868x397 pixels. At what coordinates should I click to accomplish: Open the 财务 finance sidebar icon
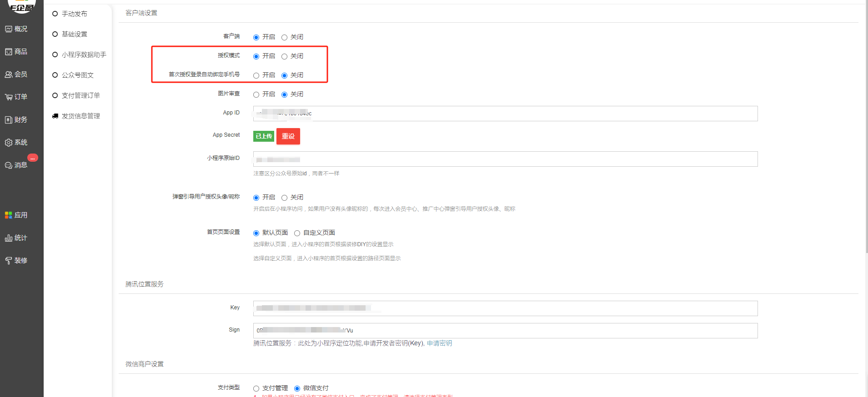[9, 120]
